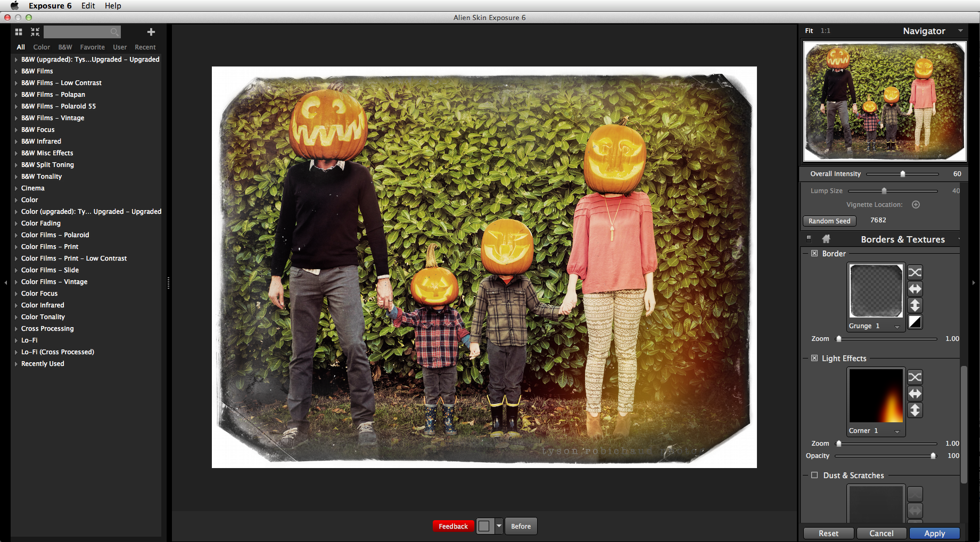980x542 pixels.
Task: Switch presets to grid thumbnail view
Action: (x=19, y=32)
